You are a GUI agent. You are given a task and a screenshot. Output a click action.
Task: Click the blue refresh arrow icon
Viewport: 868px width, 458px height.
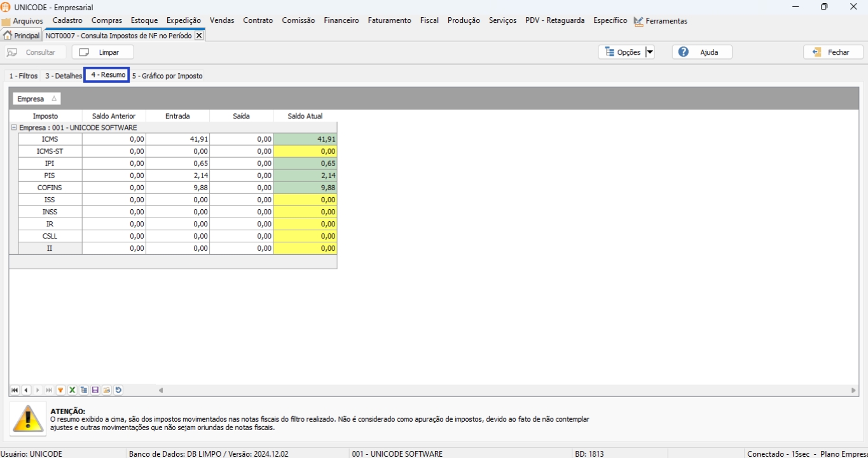click(x=118, y=390)
